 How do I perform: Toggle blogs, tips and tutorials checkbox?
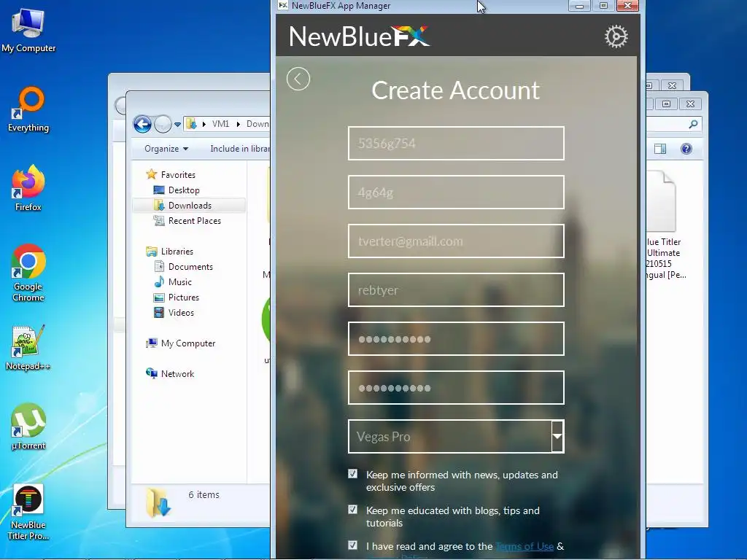[x=352, y=510]
